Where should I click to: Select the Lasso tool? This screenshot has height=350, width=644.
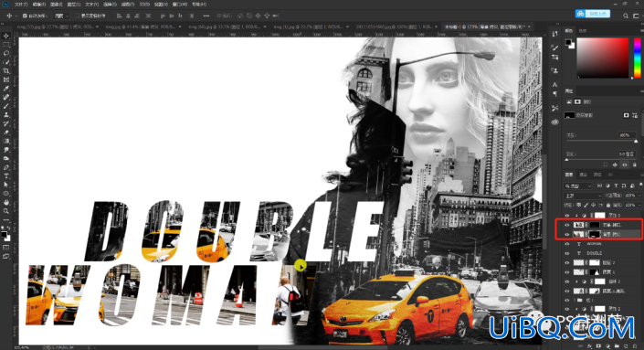[x=6, y=53]
